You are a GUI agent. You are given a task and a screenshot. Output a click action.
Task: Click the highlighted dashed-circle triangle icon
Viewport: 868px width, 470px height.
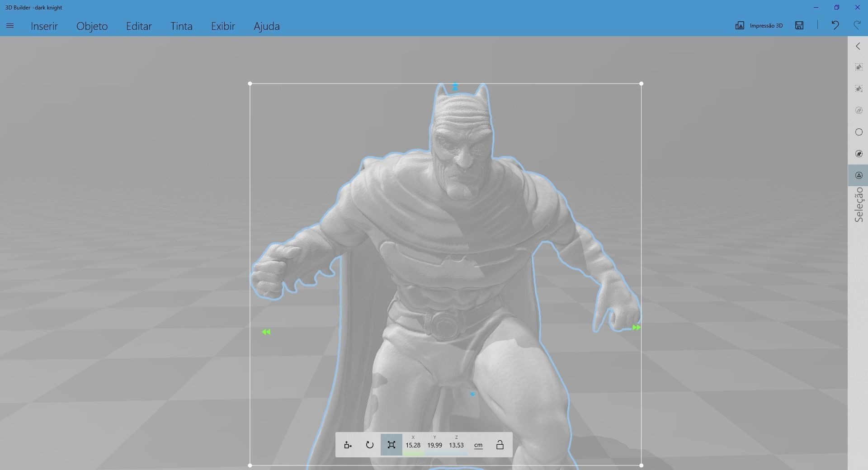859,175
